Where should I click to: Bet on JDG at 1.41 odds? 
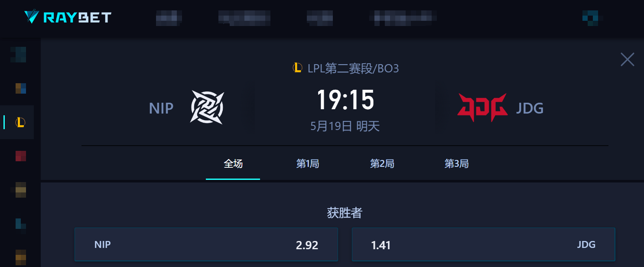click(x=484, y=244)
